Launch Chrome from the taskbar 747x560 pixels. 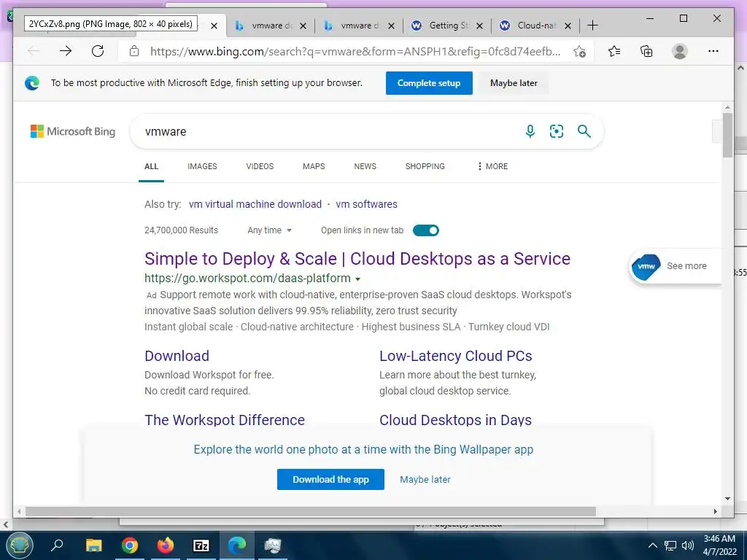tap(130, 545)
